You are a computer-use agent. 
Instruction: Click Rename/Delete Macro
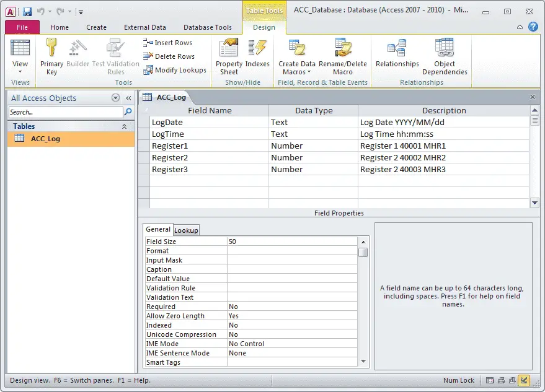pyautogui.click(x=343, y=56)
